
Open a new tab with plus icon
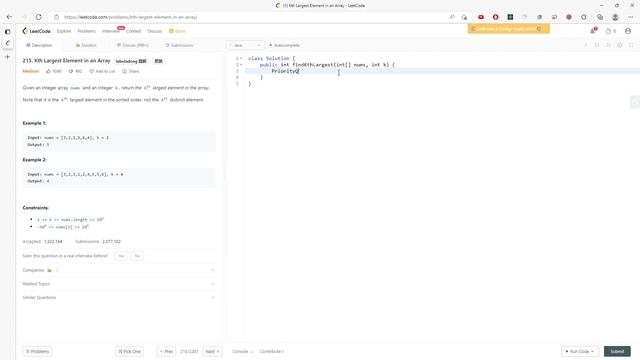pos(7,57)
